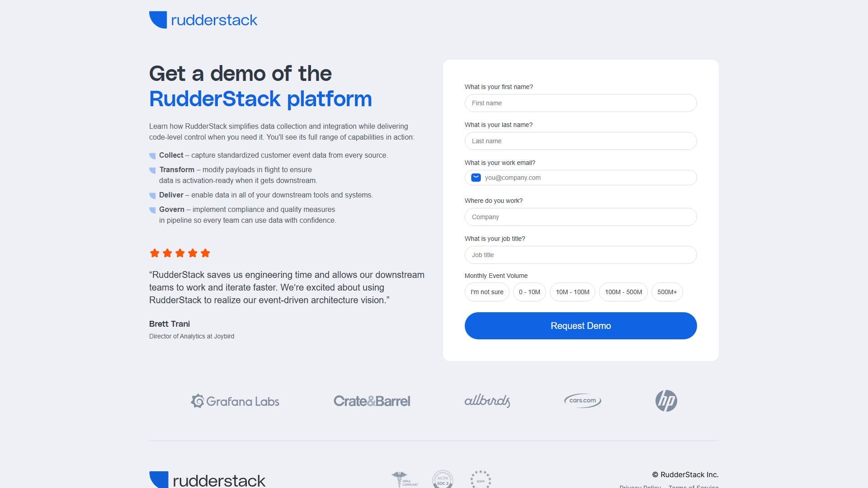Click the "Deliver" bullet text
Screen dimensions: 868x488
click(x=171, y=195)
